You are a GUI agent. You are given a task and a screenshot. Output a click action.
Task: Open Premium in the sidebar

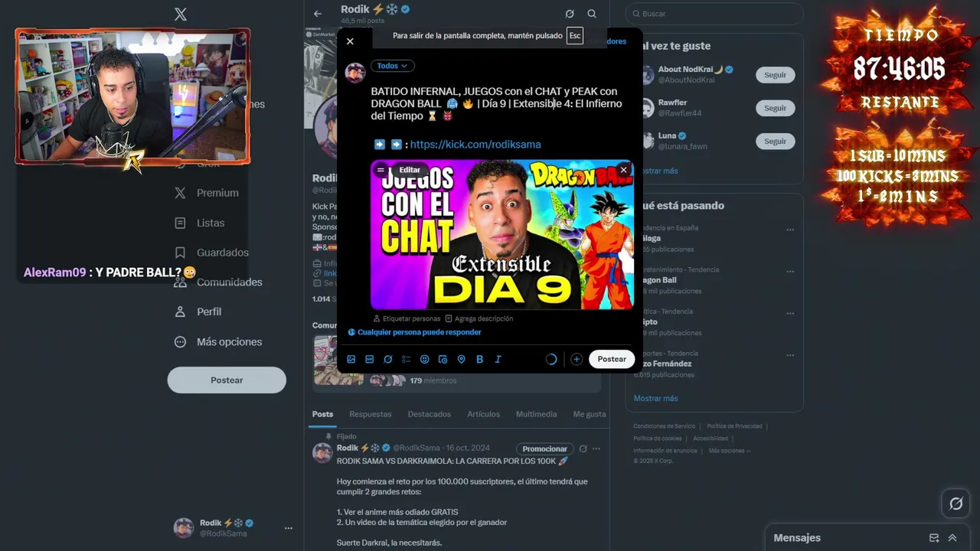click(x=207, y=193)
